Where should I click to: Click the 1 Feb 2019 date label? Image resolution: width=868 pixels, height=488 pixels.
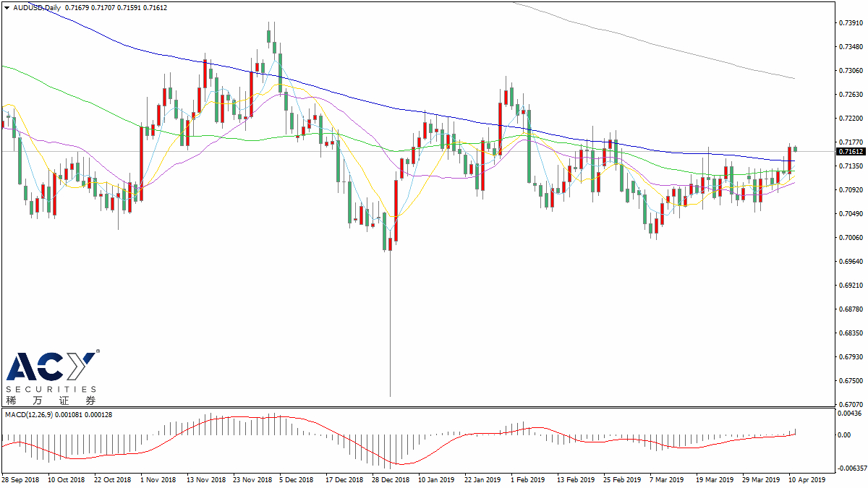point(527,479)
